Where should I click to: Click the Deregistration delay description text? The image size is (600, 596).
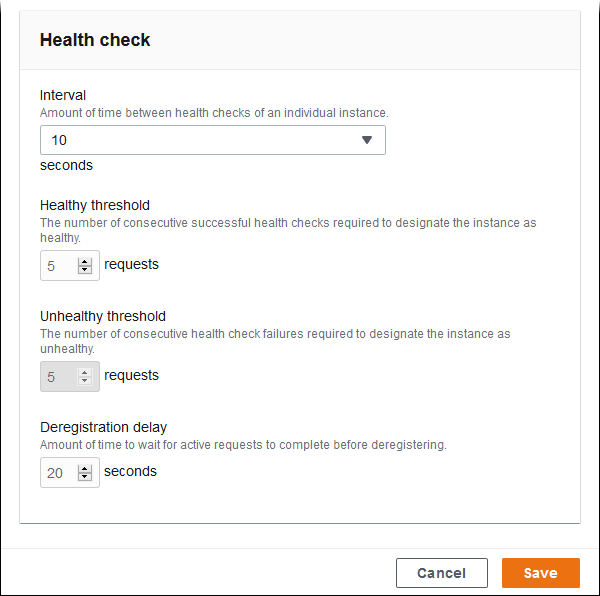[243, 444]
